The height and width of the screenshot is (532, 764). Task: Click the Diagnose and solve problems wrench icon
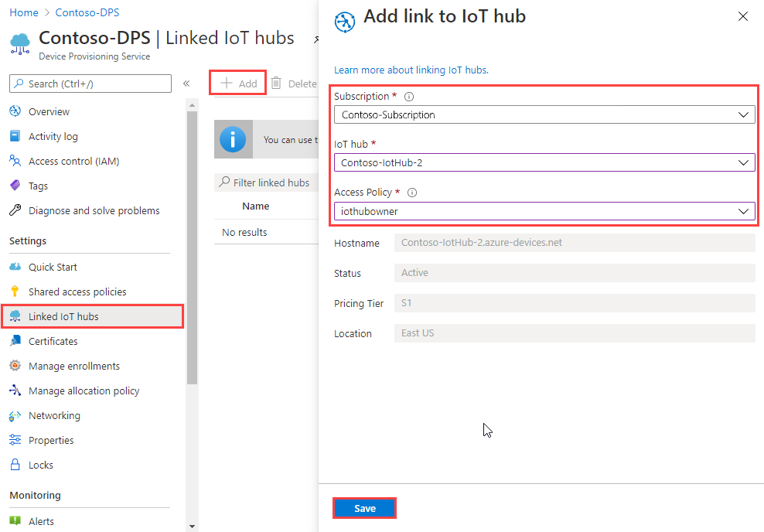[x=15, y=210]
